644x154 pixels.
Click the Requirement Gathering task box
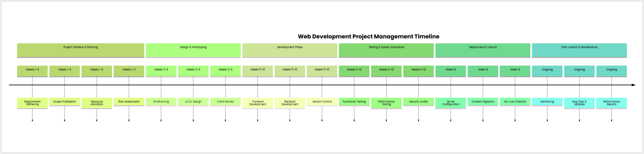point(32,103)
